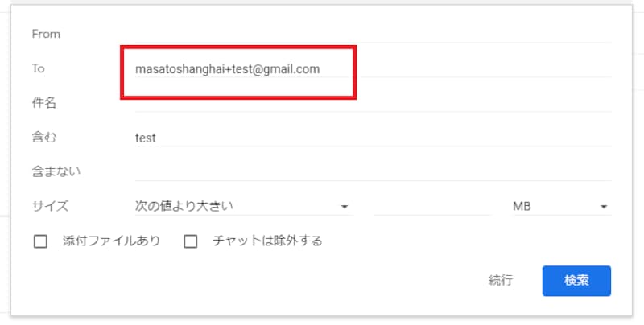Open the MB size unit dropdown

pos(561,206)
